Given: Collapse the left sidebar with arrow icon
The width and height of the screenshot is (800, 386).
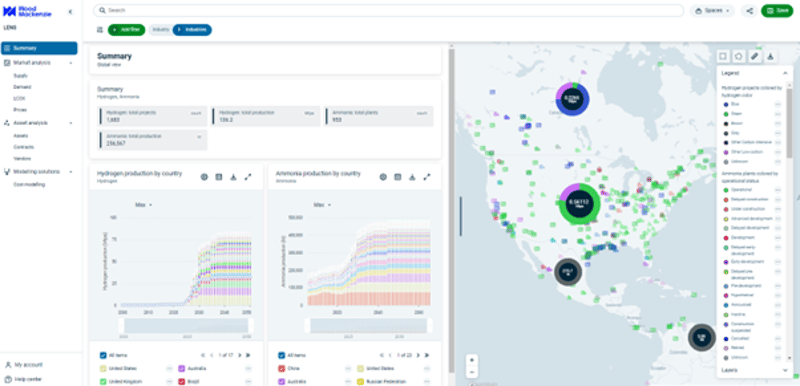Looking at the screenshot, I should (x=70, y=11).
